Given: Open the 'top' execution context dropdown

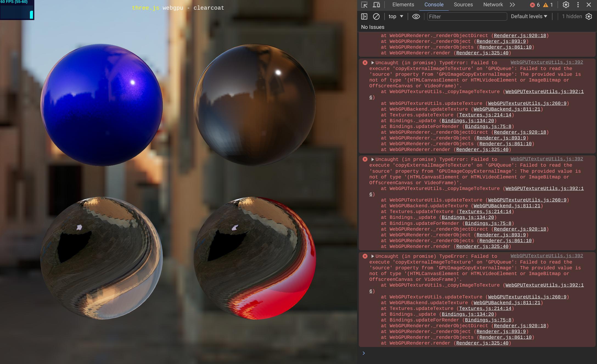Looking at the screenshot, I should click(x=395, y=16).
